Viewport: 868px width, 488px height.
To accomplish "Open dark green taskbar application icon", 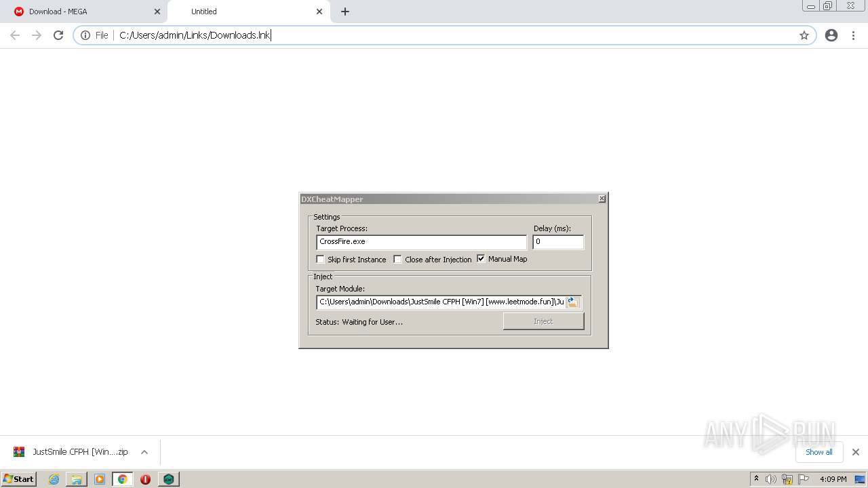I will [x=168, y=479].
